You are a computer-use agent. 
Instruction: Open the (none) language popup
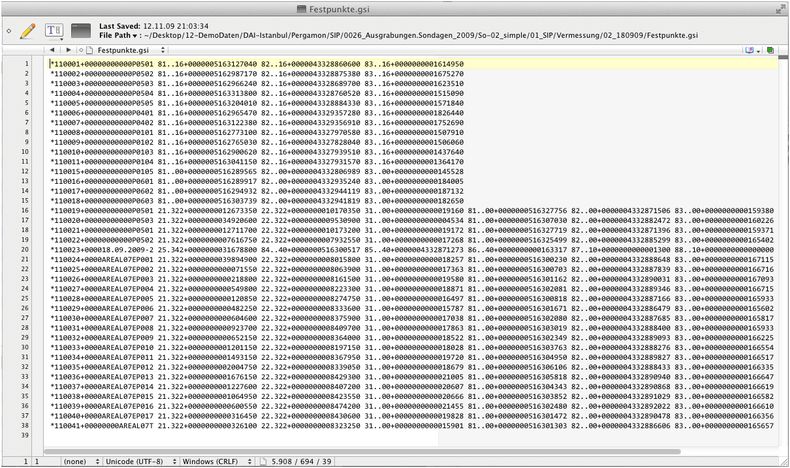click(x=81, y=461)
